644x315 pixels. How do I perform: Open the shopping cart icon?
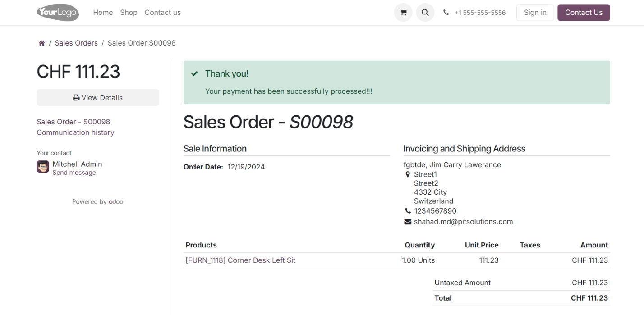pyautogui.click(x=403, y=12)
